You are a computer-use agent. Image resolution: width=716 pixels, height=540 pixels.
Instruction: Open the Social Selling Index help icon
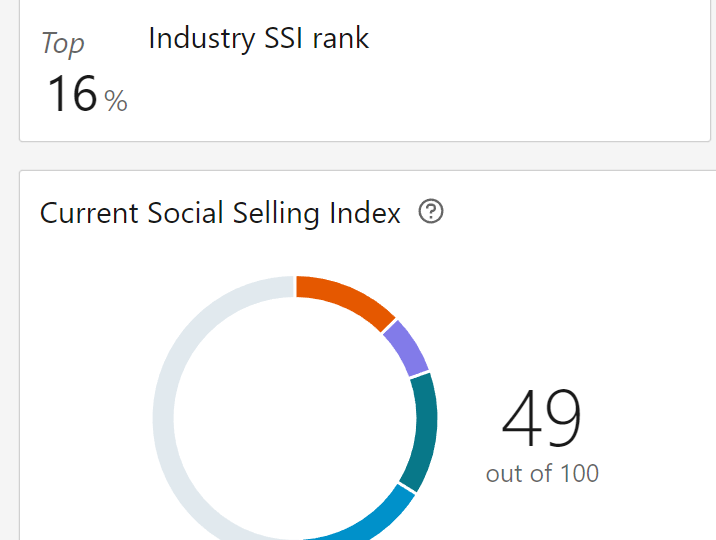pos(431,211)
